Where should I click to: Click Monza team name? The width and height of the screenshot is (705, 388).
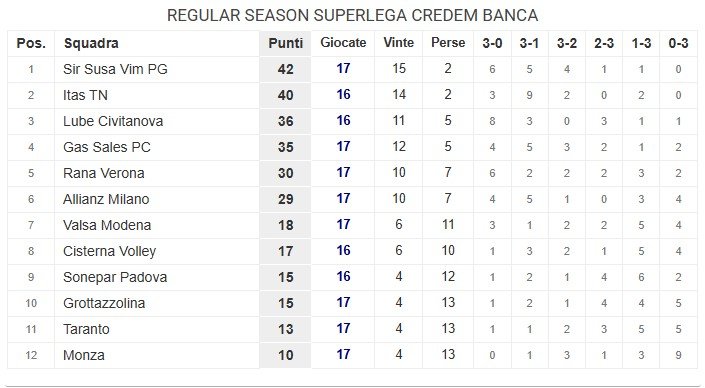[x=84, y=356]
